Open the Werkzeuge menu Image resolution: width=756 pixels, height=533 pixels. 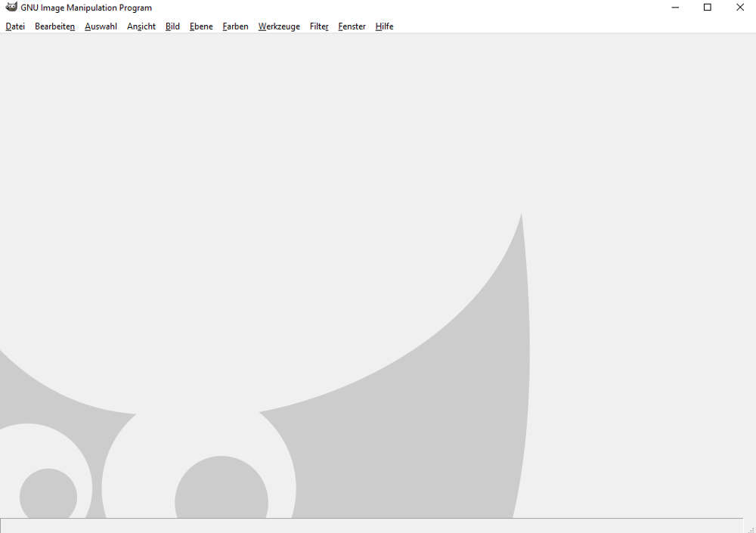(x=279, y=26)
